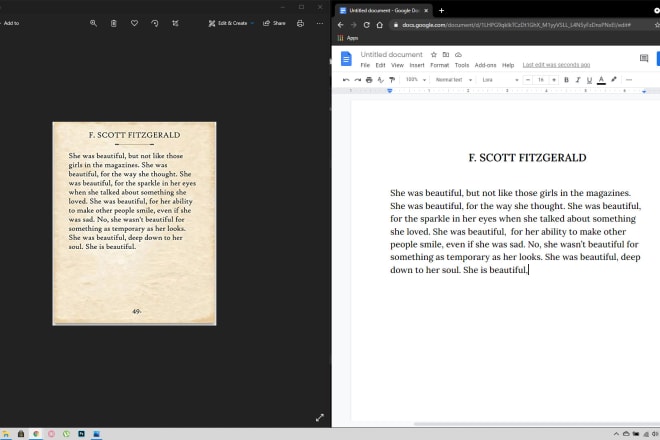Open a new Chrome tab
This screenshot has width=660, height=440.
coord(442,11)
